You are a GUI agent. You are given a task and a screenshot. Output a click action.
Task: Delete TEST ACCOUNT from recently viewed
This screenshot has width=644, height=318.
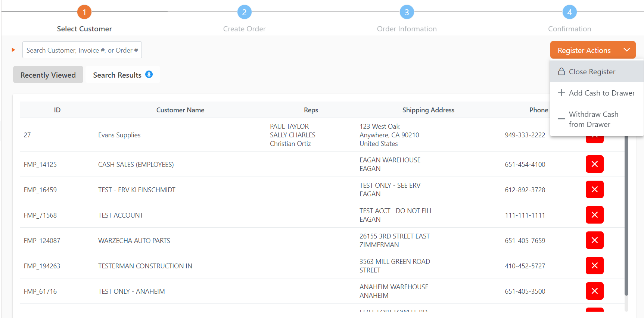[594, 215]
